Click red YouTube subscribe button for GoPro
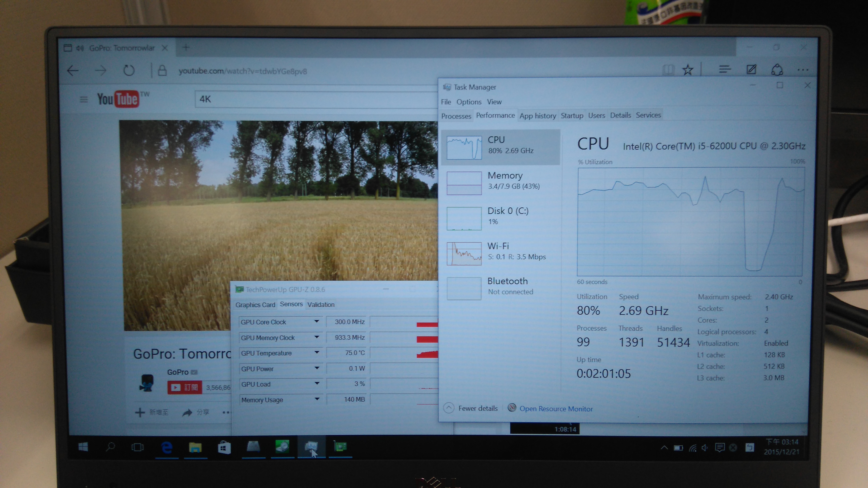Screen dimensions: 868x488 coord(185,387)
